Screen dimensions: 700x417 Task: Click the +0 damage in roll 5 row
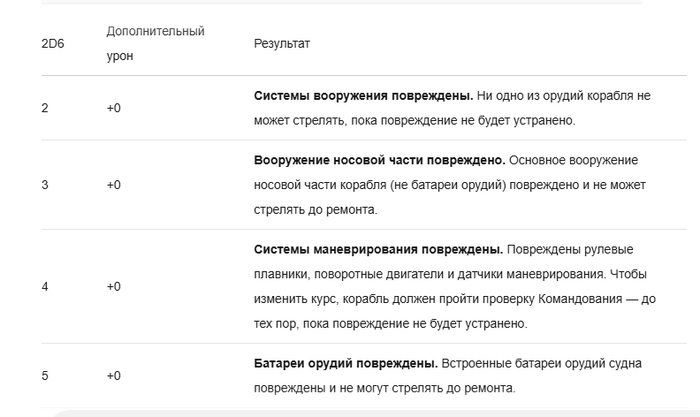point(113,376)
